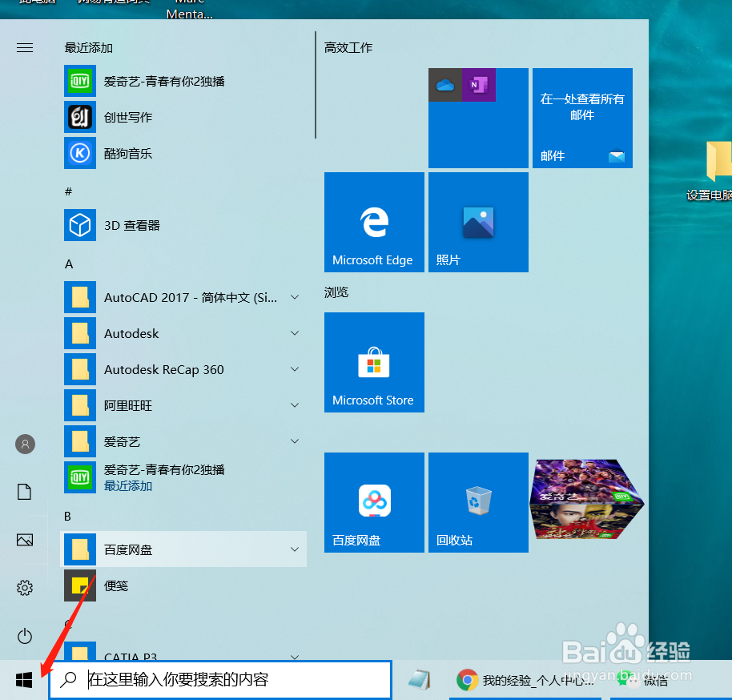Screen dimensions: 732x700
Task: Click in the taskbar search input field
Action: [x=220, y=680]
